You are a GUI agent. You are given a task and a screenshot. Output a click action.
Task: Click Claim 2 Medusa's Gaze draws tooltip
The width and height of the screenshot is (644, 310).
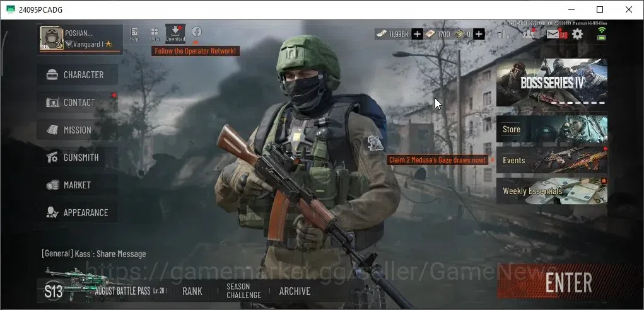click(x=437, y=160)
